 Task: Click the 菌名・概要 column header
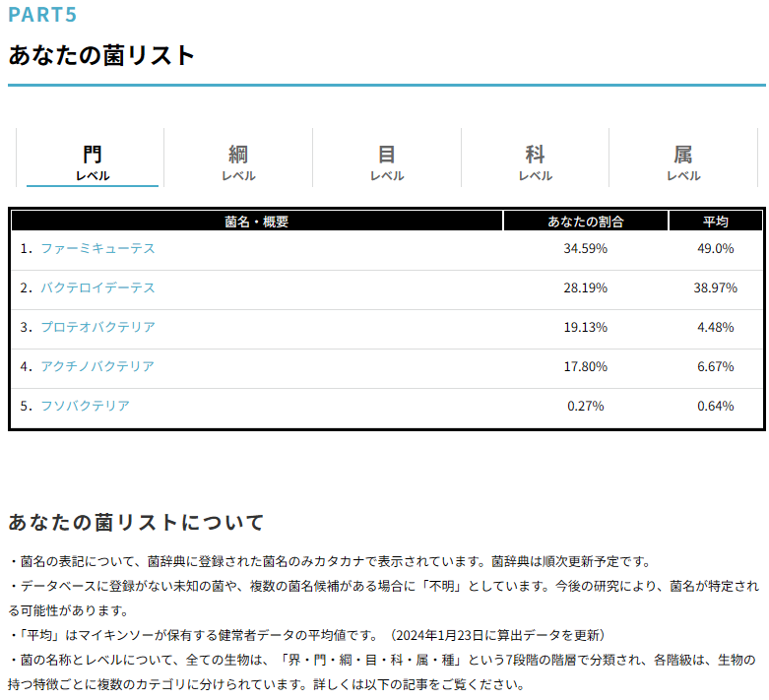[x=257, y=222]
